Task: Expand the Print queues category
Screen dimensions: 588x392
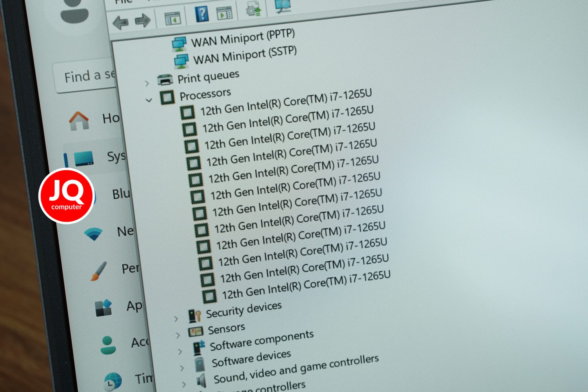Action: 147,83
